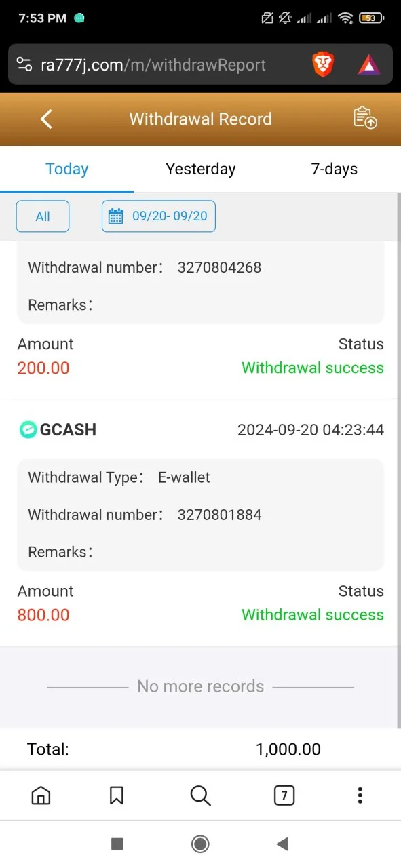Open browser three-dot menu
This screenshot has width=401, height=868.
pos(360,795)
